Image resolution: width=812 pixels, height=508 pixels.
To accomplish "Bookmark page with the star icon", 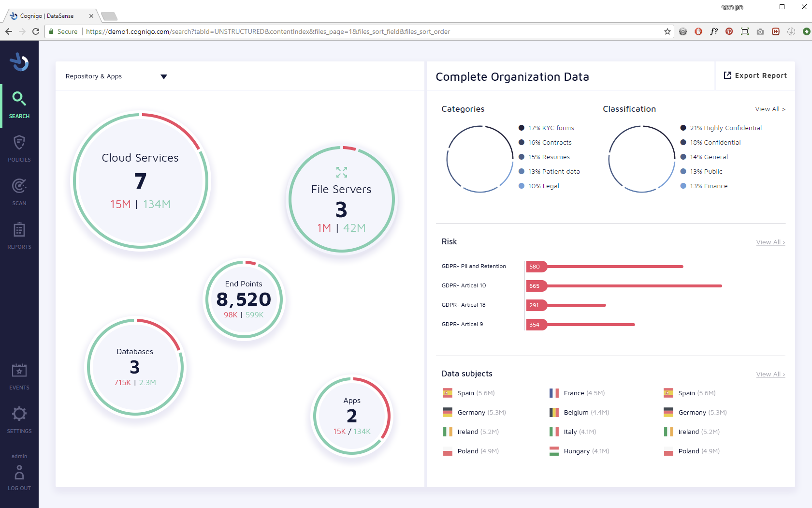I will [x=667, y=31].
